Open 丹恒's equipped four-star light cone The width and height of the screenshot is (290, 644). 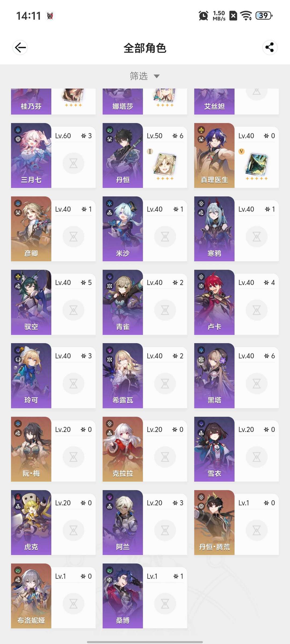tap(165, 164)
